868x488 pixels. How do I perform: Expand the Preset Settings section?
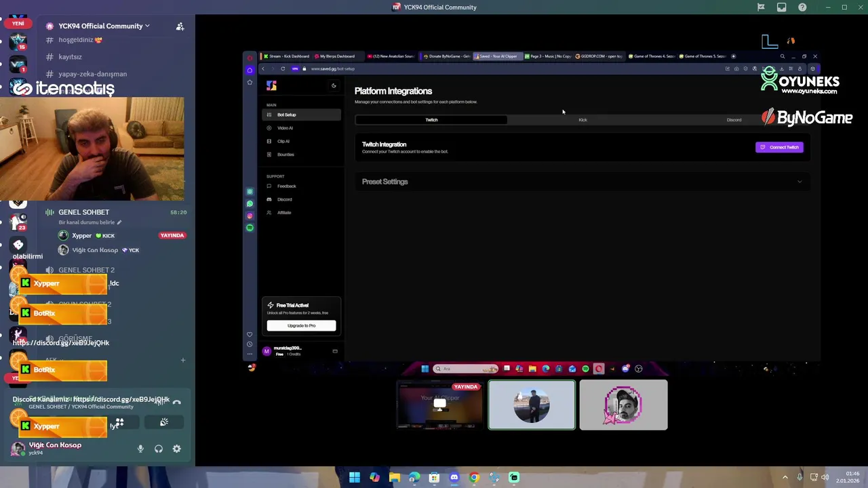(582, 182)
